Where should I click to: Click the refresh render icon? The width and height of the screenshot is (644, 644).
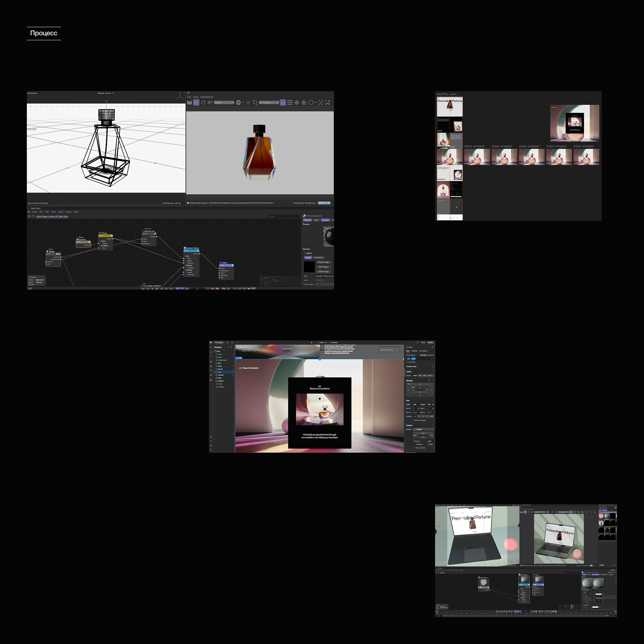(203, 103)
